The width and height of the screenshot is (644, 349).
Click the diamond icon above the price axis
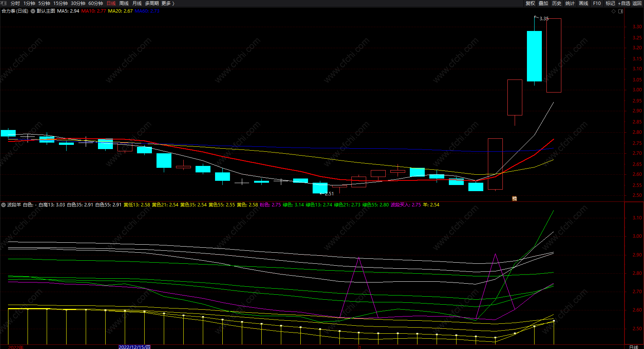614,11
